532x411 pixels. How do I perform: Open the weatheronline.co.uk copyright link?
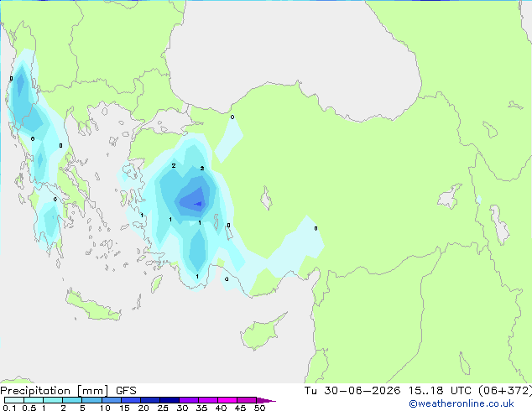(x=462, y=403)
